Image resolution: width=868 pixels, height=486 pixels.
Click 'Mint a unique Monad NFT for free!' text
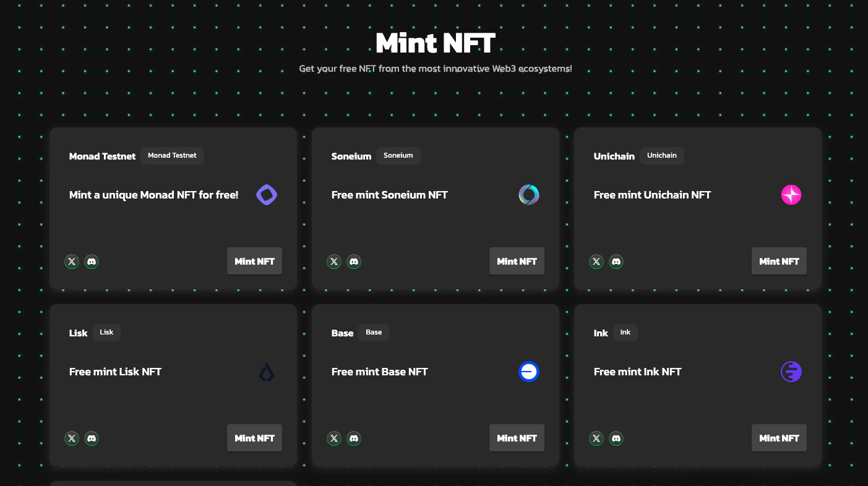(x=154, y=195)
